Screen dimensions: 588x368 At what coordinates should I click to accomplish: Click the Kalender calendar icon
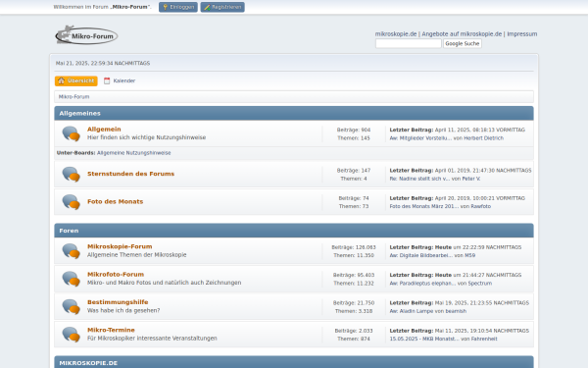coord(107,80)
